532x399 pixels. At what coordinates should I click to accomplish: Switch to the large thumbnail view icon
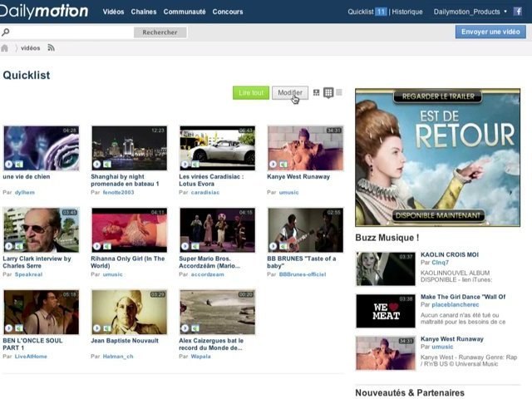316,92
